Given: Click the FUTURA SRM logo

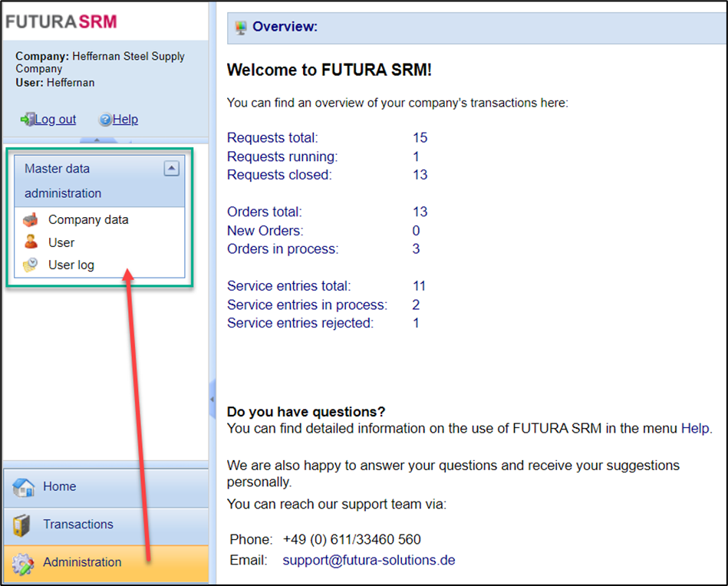Looking at the screenshot, I should pyautogui.click(x=61, y=21).
